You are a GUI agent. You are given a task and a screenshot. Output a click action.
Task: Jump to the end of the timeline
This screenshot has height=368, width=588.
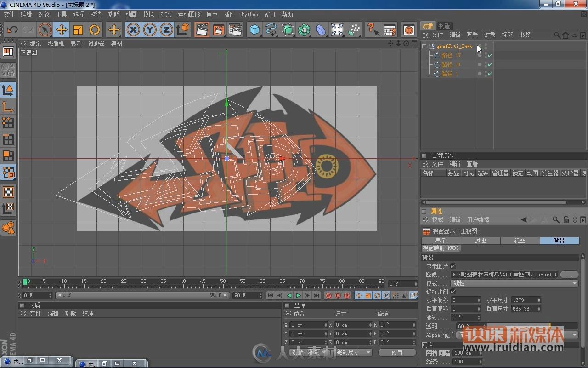click(x=317, y=295)
